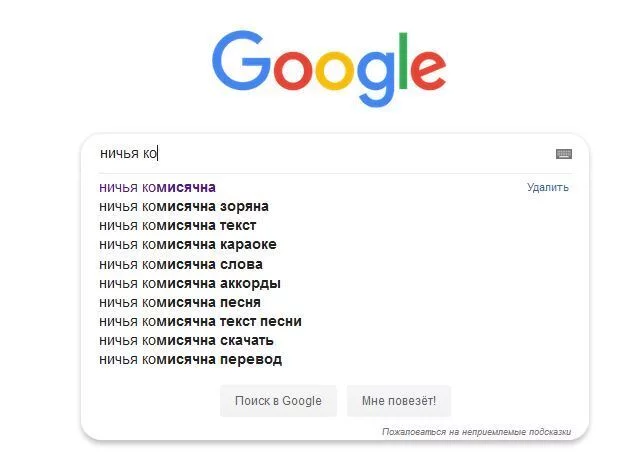Viewport: 639px width, 467px height.
Task: Open 'Пожаловаться на неприемлемые подсказки' link
Action: (x=476, y=432)
